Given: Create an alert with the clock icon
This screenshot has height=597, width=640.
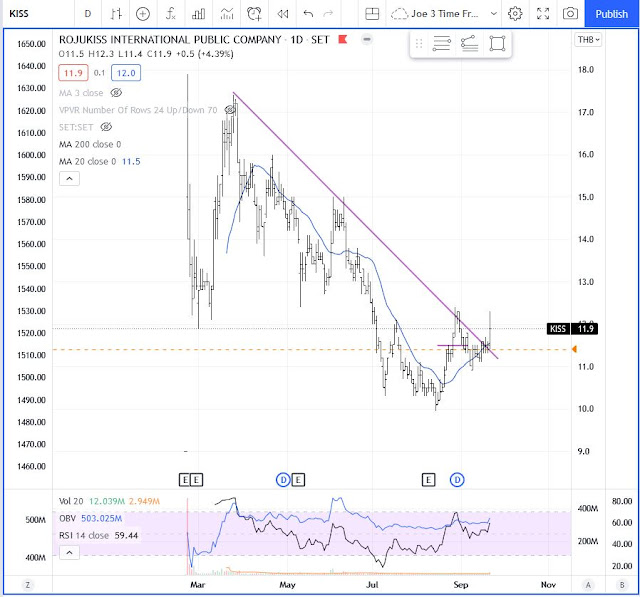Looking at the screenshot, I should (x=254, y=14).
